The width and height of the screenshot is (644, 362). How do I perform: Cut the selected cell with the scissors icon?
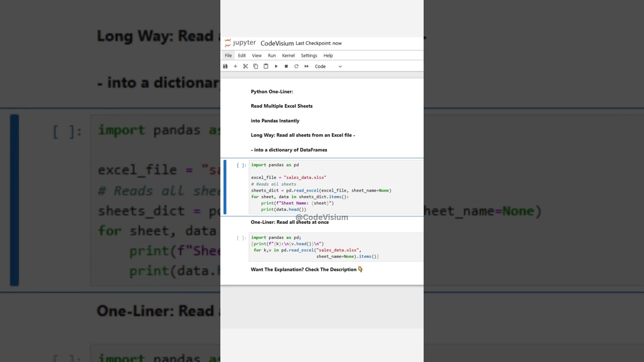246,66
